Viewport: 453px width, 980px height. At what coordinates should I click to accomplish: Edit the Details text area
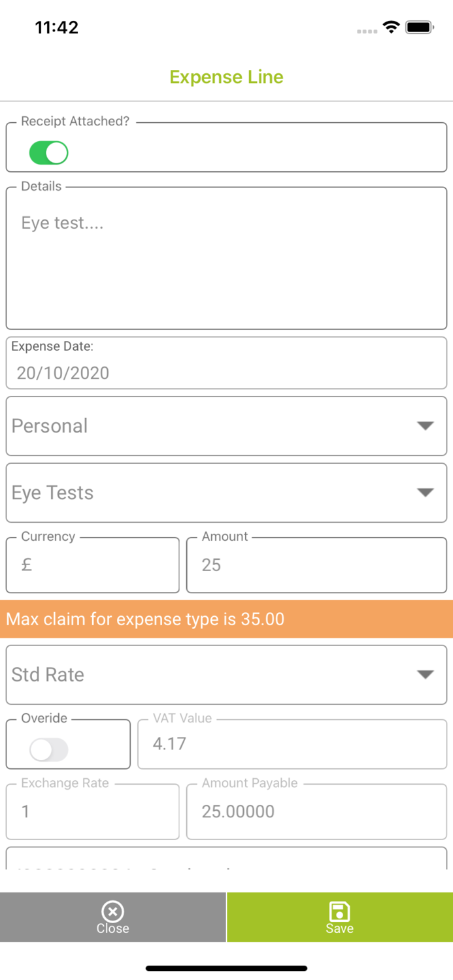(x=226, y=259)
